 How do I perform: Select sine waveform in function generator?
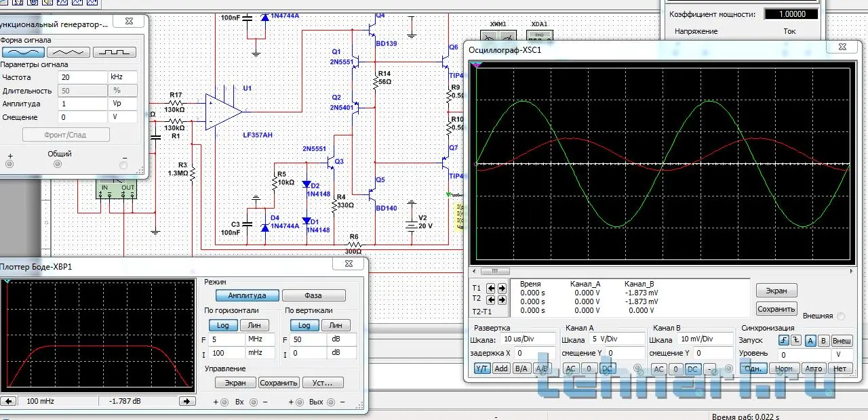pos(22,51)
